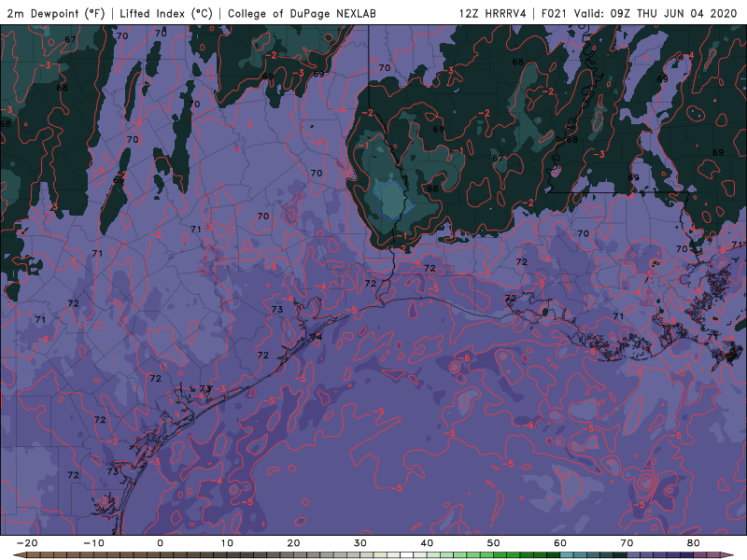Click the left arrow end of color bar
The height and width of the screenshot is (560, 747).
pos(20,555)
